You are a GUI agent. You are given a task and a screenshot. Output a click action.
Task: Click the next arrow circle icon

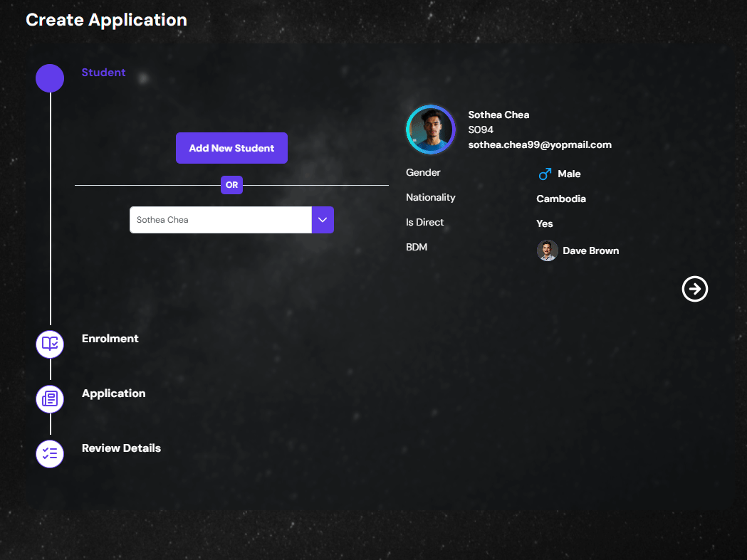click(x=694, y=288)
